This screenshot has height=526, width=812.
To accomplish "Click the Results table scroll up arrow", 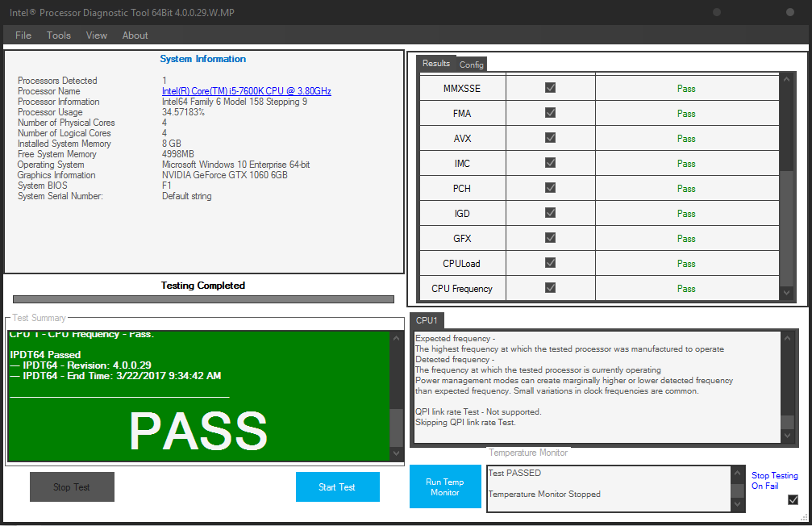I will point(787,79).
